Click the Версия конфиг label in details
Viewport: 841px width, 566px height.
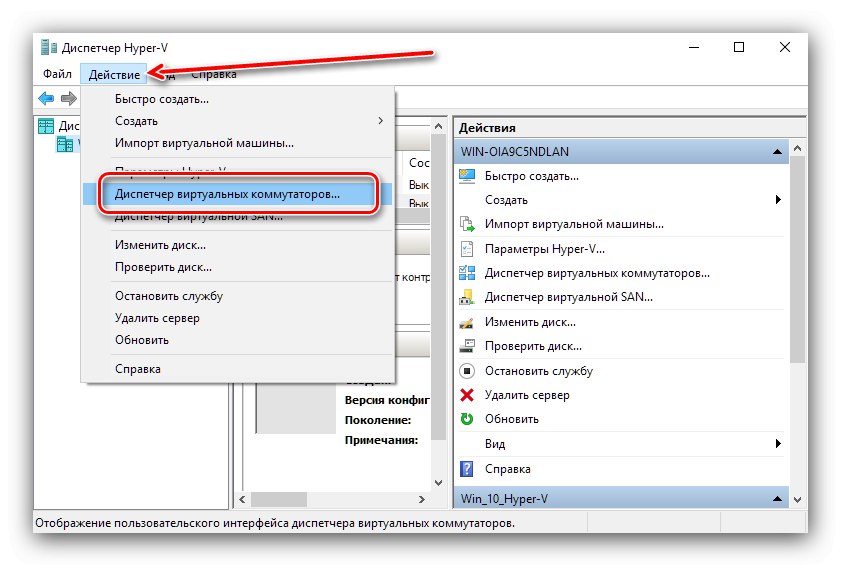[387, 400]
